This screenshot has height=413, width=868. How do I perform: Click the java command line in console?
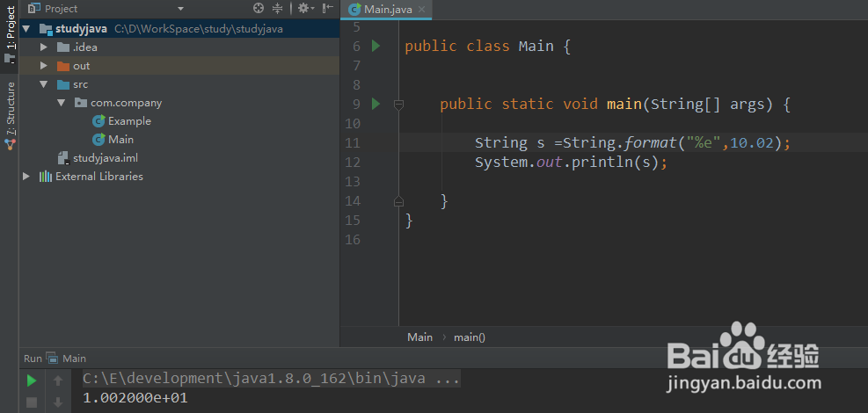(271, 379)
